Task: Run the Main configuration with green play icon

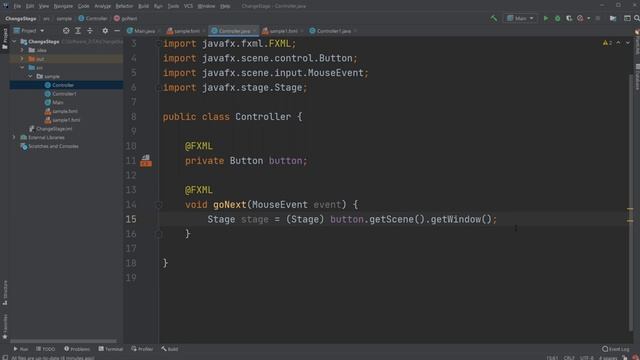Action: (x=546, y=18)
